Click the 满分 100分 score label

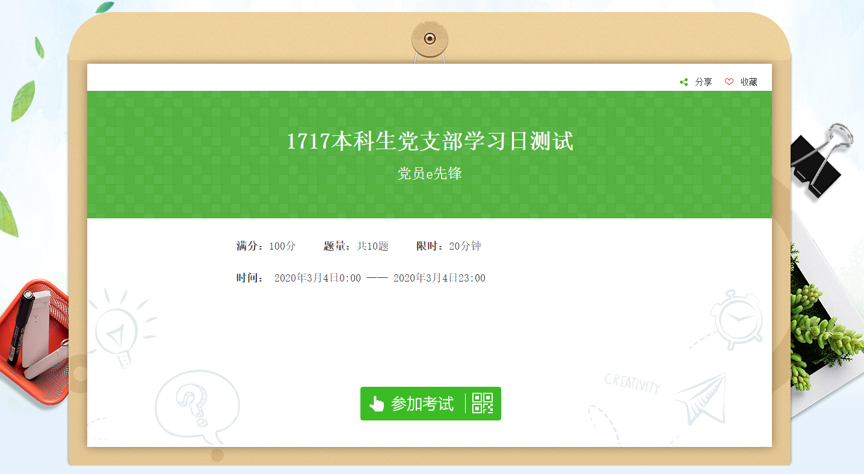(266, 246)
